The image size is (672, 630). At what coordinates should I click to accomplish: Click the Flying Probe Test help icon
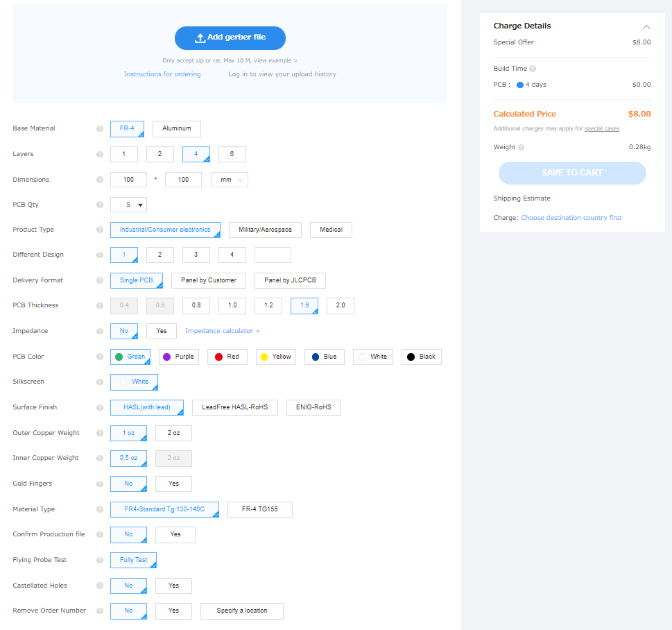[x=100, y=560]
